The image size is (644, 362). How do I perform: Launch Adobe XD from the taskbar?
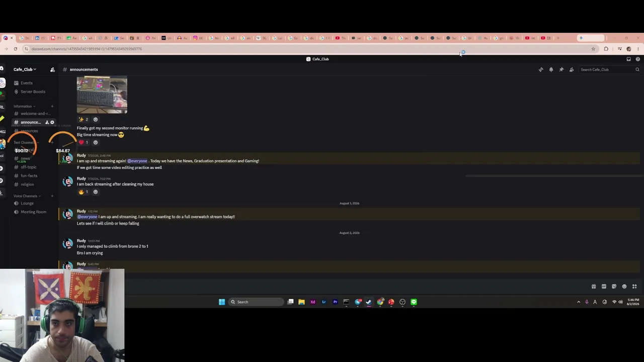313,302
